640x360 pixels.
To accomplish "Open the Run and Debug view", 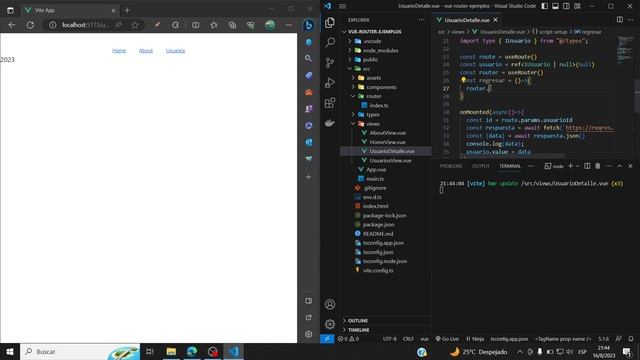I will click(330, 82).
